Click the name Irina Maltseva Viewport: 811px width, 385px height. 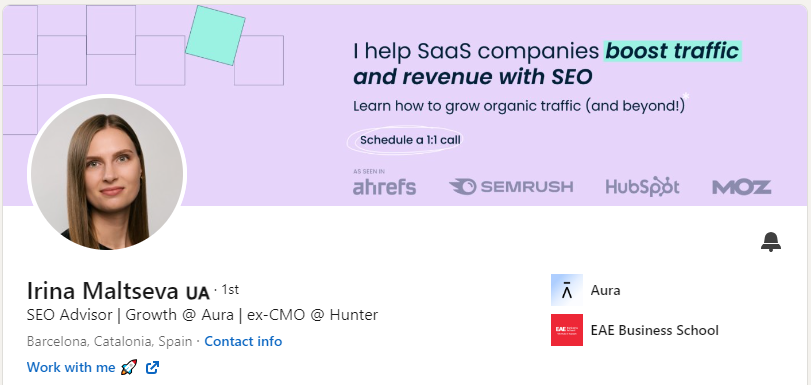pos(102,291)
